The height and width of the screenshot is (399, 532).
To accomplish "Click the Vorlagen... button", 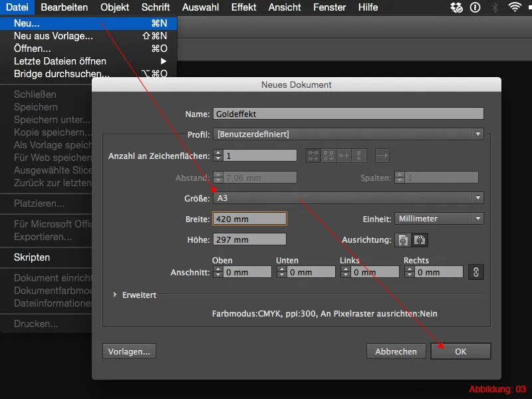I will [x=129, y=351].
